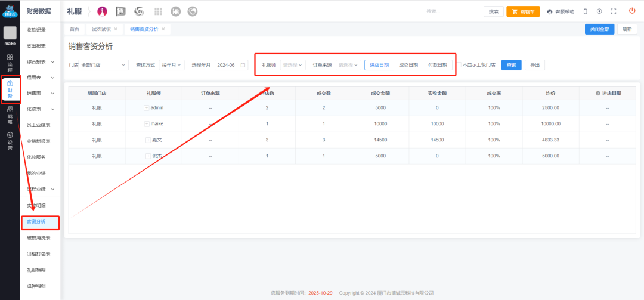Click the red power logout icon
Screen dimensions: 644x300
(x=632, y=11)
